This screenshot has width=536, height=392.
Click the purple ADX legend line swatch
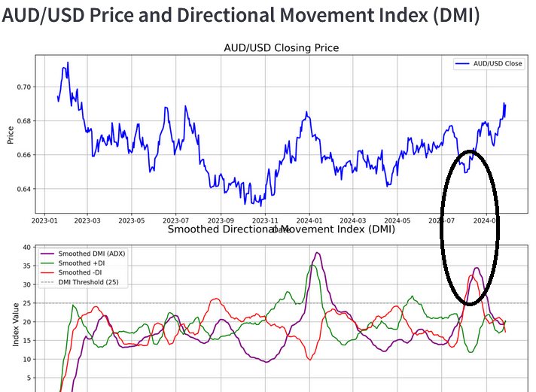[47, 254]
